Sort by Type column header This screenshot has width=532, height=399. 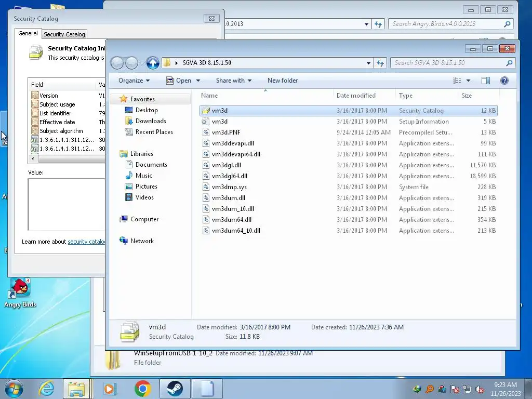pos(427,96)
